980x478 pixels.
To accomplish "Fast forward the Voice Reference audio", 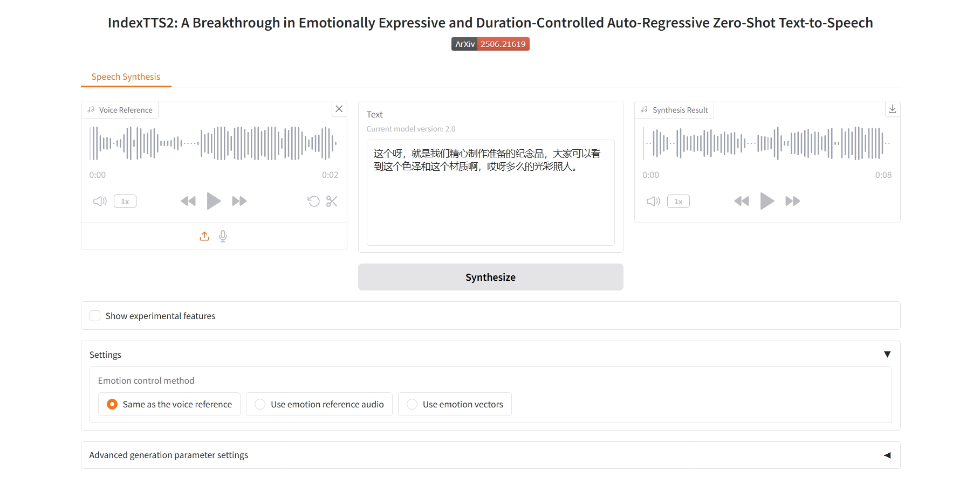I will tap(239, 201).
